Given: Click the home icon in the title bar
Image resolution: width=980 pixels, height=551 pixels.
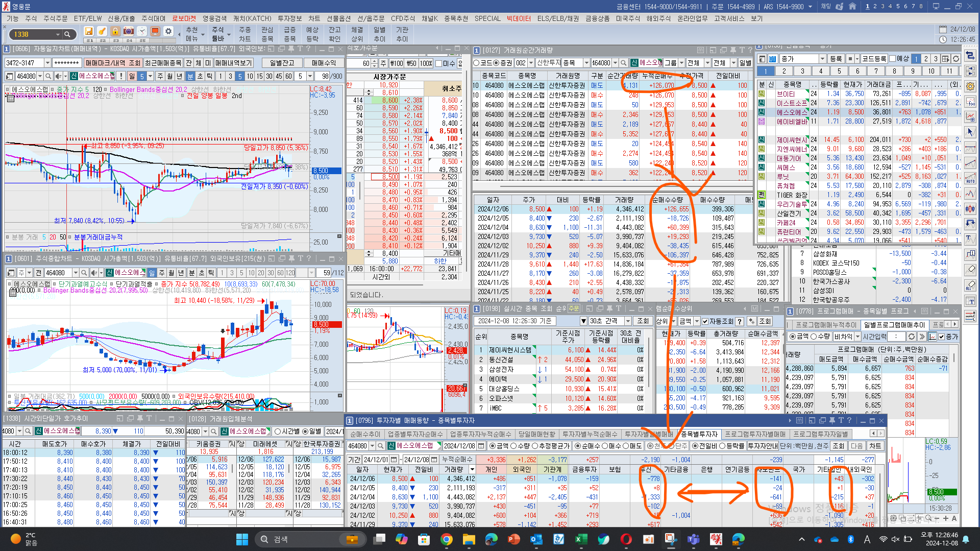Looking at the screenshot, I should pos(852,7).
